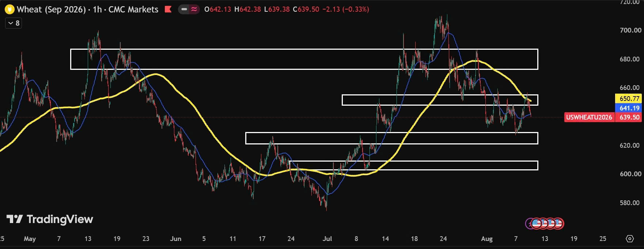
Task: Click the 11 date label on the time axis
Action: pyautogui.click(x=233, y=239)
